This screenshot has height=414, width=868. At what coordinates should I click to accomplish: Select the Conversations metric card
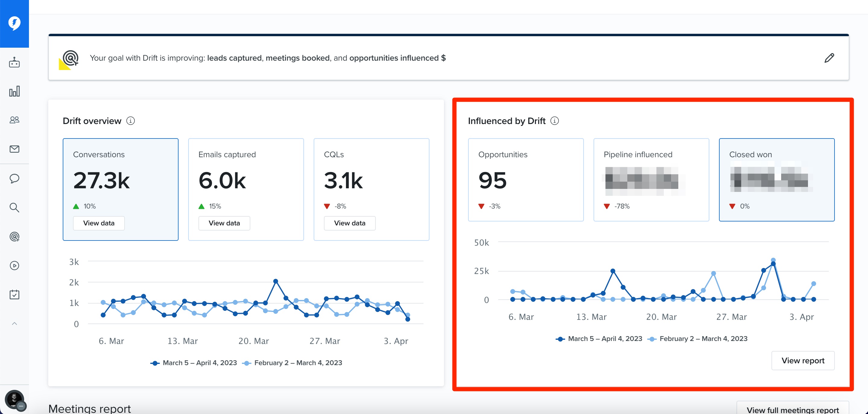click(x=121, y=189)
